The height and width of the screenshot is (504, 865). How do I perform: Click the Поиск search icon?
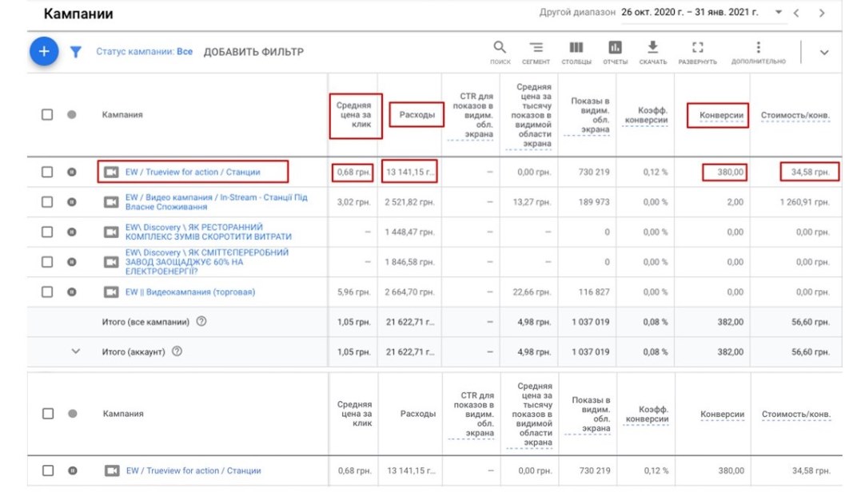coord(500,53)
